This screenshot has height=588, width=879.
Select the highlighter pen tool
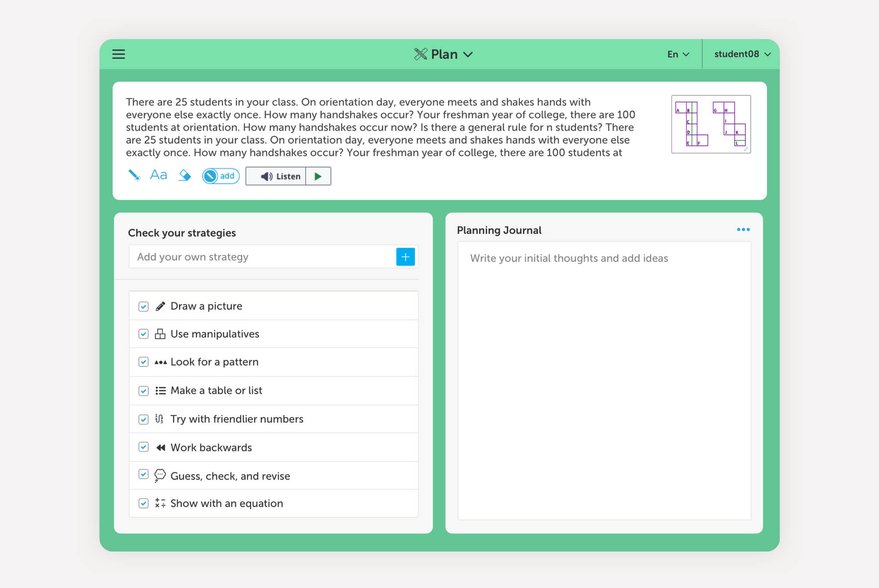coord(134,175)
